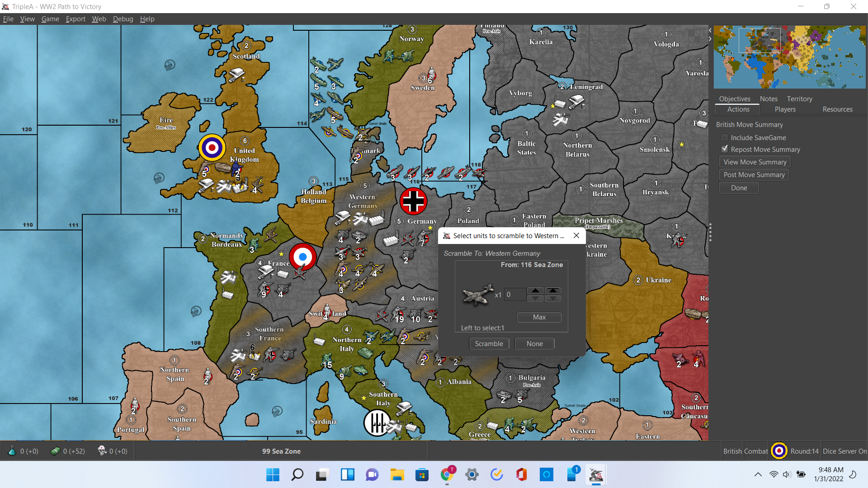The height and width of the screenshot is (488, 868).
Task: Click the Italian fasces marker near Southern Italy
Action: [x=377, y=423]
